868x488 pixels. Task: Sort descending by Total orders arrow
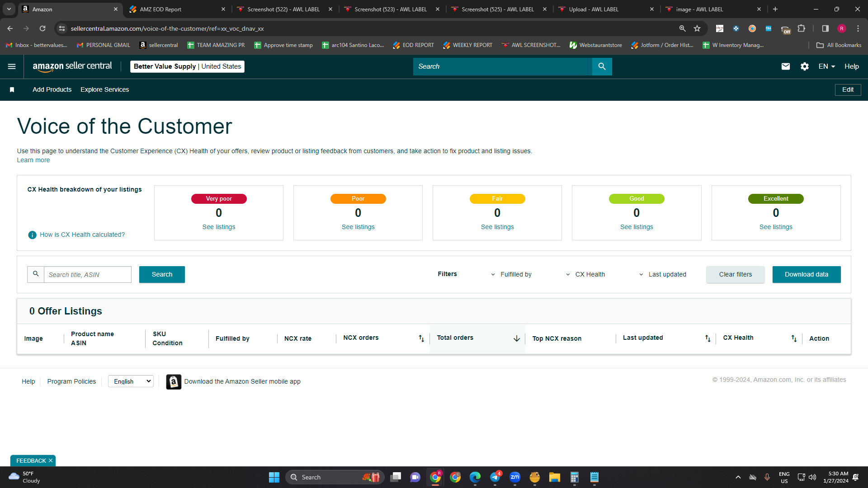[517, 338]
